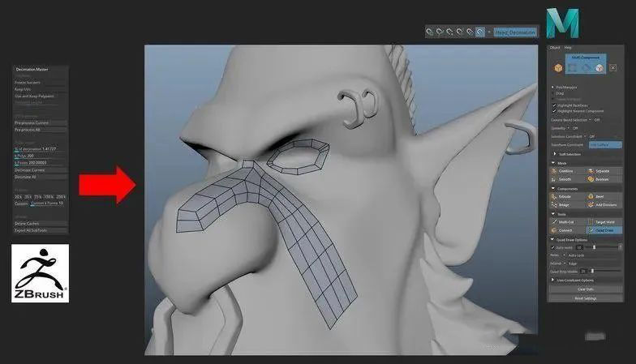Open the Object menu in Modeling Toolkit
The height and width of the screenshot is (364, 636).
555,47
